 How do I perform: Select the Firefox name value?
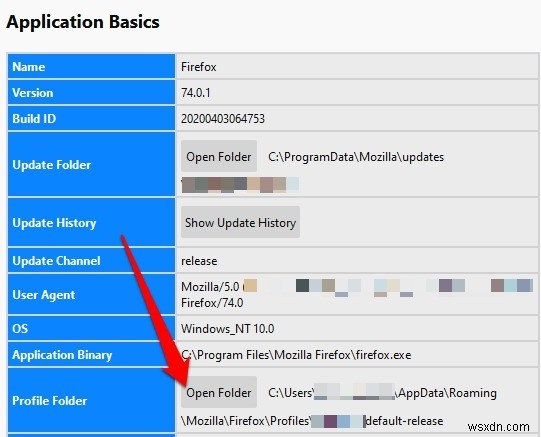199,67
